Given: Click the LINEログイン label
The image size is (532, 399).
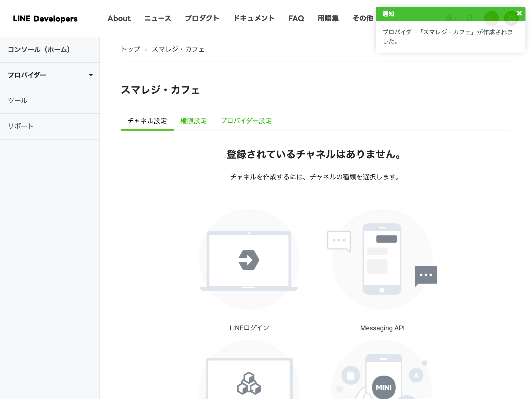Looking at the screenshot, I should click(249, 328).
